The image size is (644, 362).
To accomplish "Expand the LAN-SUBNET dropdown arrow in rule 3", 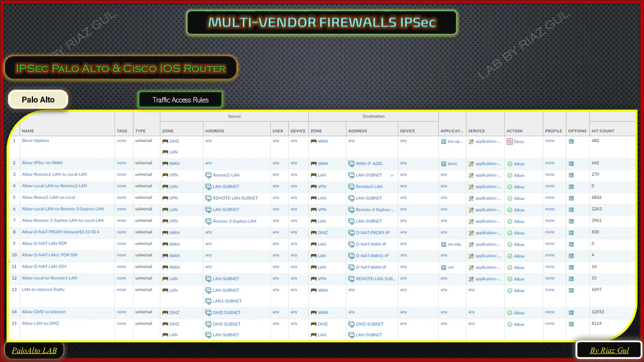I will coord(392,176).
